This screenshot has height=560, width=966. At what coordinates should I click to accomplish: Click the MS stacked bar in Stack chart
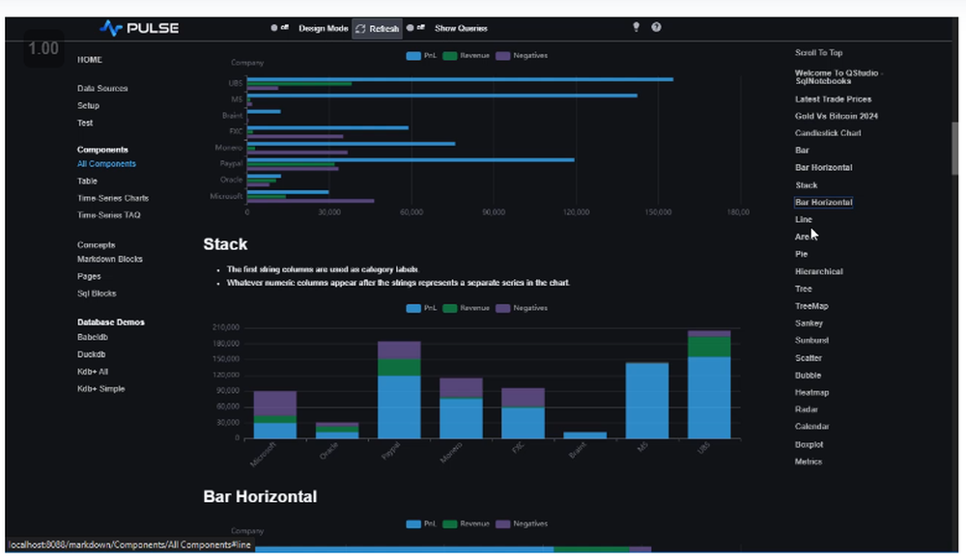pyautogui.click(x=647, y=401)
